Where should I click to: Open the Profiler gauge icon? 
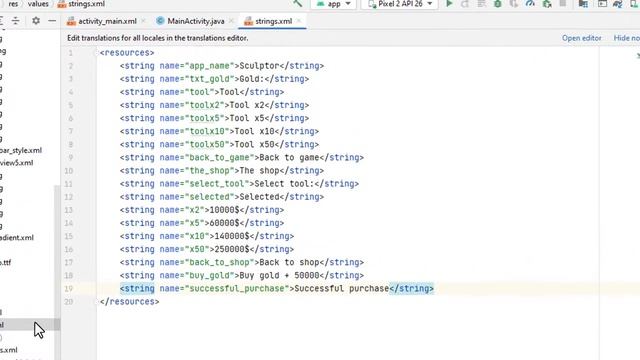coord(530,4)
